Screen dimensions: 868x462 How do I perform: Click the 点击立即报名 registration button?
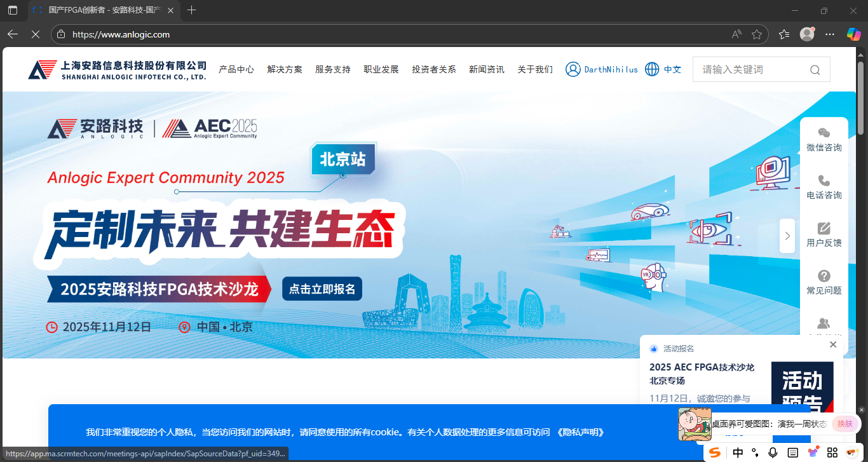click(322, 289)
